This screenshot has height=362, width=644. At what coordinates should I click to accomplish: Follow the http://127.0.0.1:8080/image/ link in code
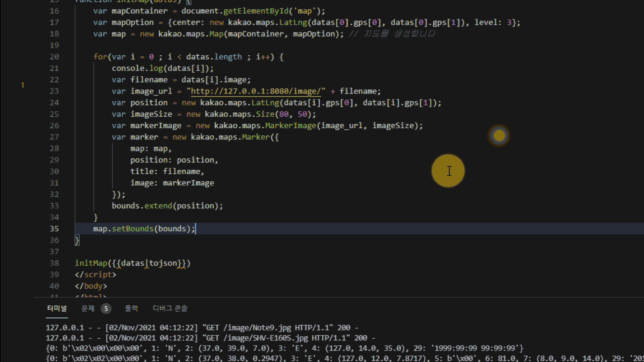click(256, 91)
